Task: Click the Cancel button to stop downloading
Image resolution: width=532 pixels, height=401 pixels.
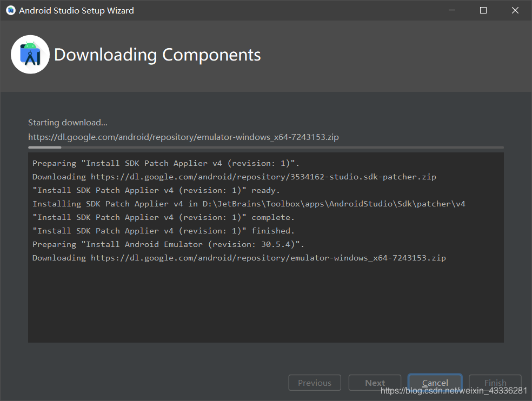Action: [x=435, y=383]
